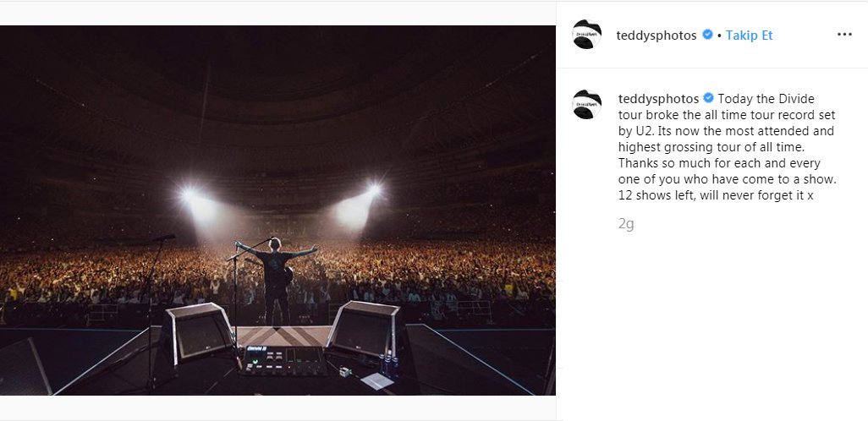Click the profile avatar beside the caption
The height and width of the screenshot is (421, 868).
click(x=587, y=104)
